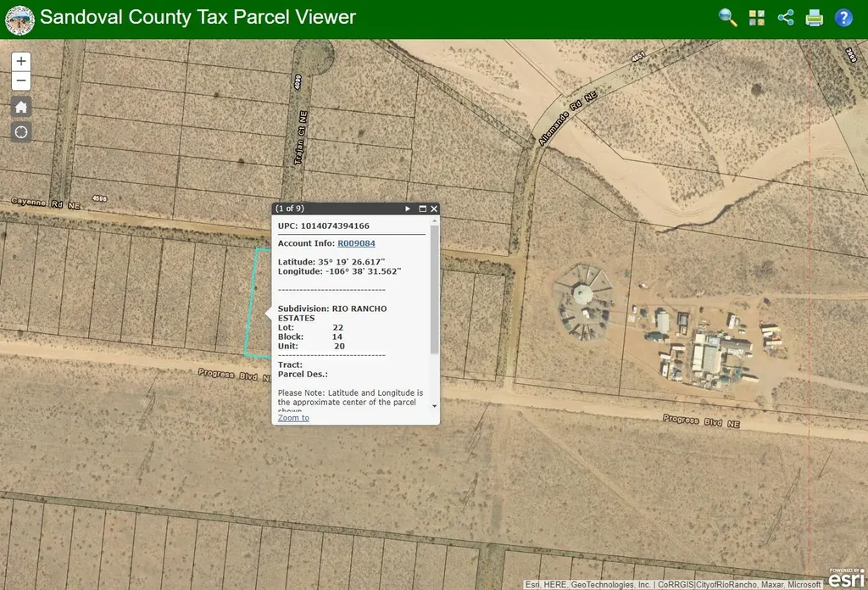Click the Sandoval County seal logo

point(19,19)
